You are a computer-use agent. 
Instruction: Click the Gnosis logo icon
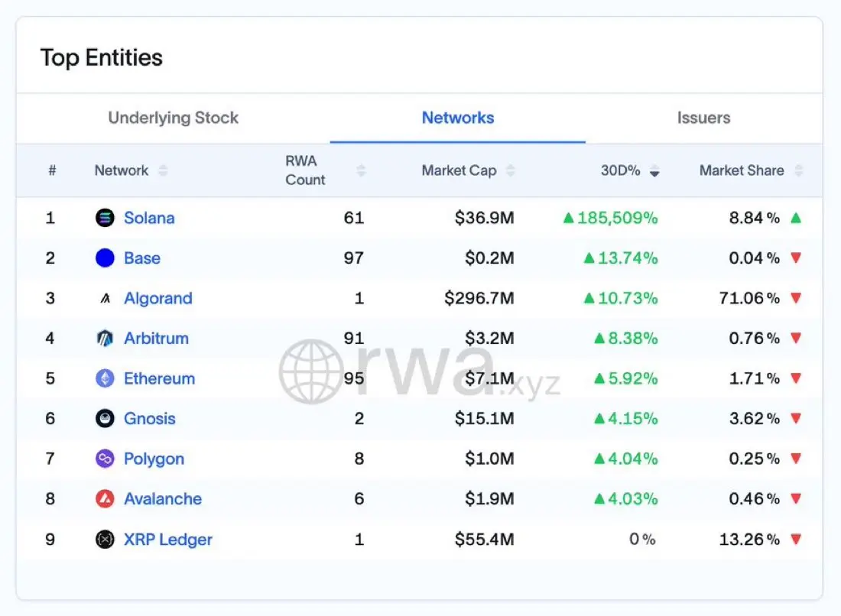(x=105, y=418)
